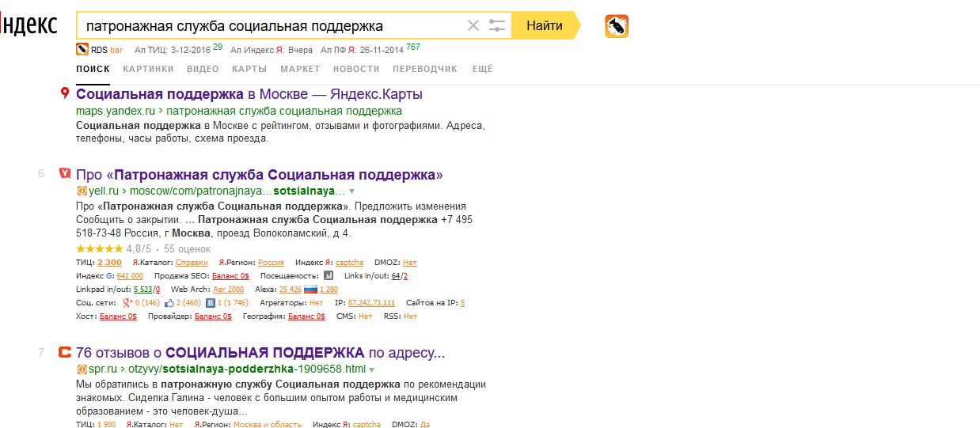Click the Alexa regional rank 1 280

point(329,289)
